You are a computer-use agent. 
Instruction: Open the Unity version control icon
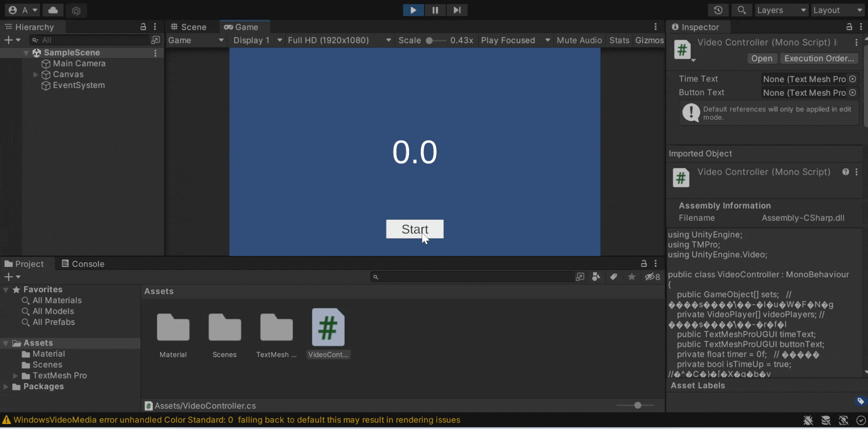coord(76,10)
